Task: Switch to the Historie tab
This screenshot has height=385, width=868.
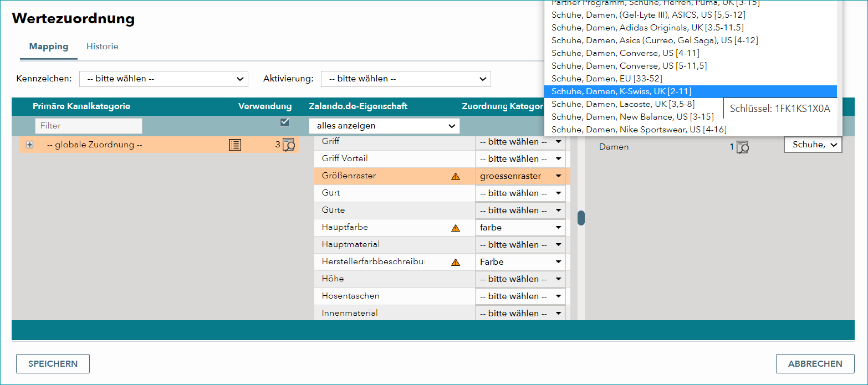Action: (103, 47)
